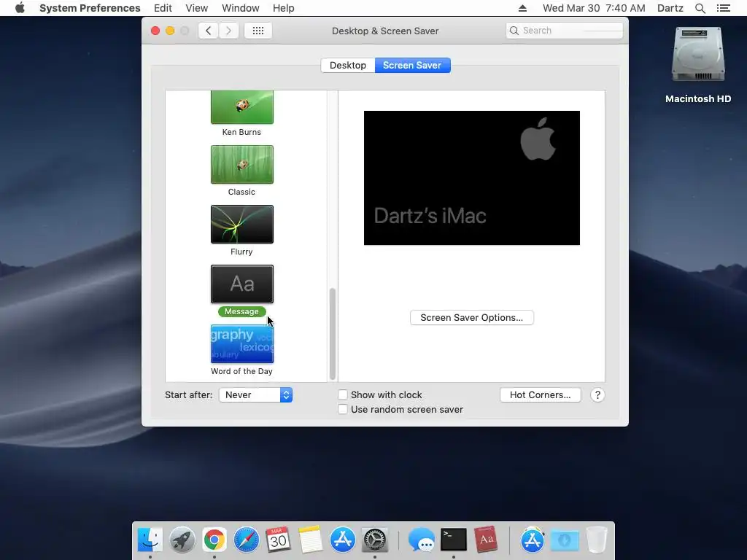Open the Trash in the Dock
The image size is (747, 560).
pyautogui.click(x=596, y=540)
